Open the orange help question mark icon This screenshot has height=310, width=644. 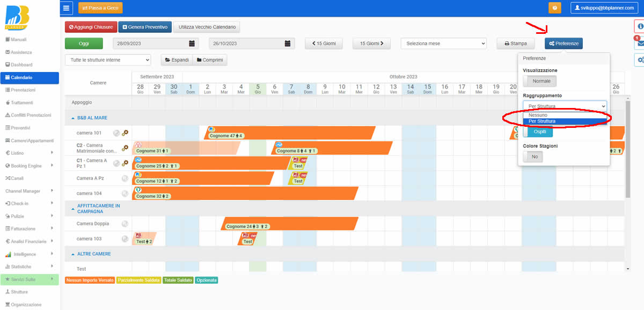[x=554, y=8]
